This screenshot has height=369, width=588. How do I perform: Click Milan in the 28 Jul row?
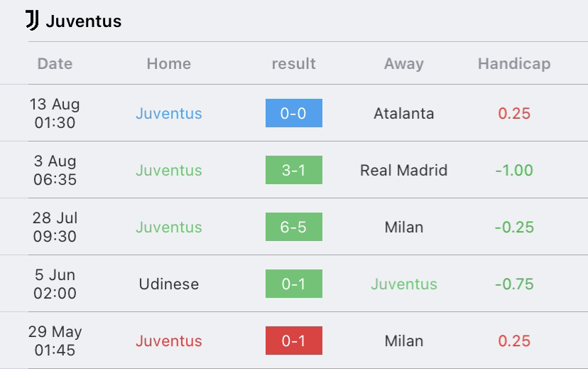[404, 227]
